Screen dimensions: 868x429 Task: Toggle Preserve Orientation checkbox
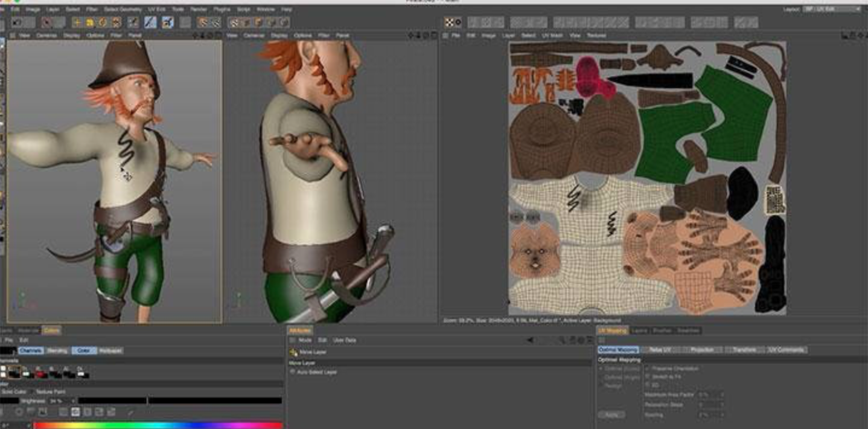648,368
